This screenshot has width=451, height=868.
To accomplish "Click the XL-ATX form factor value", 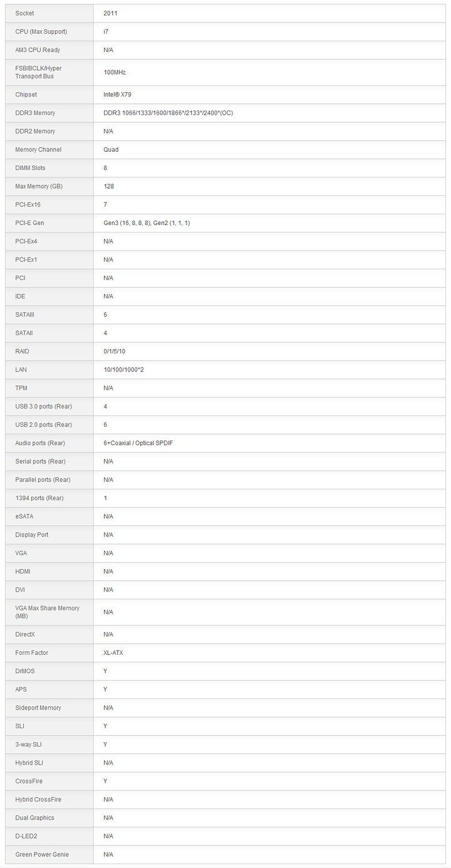I will pos(113,653).
